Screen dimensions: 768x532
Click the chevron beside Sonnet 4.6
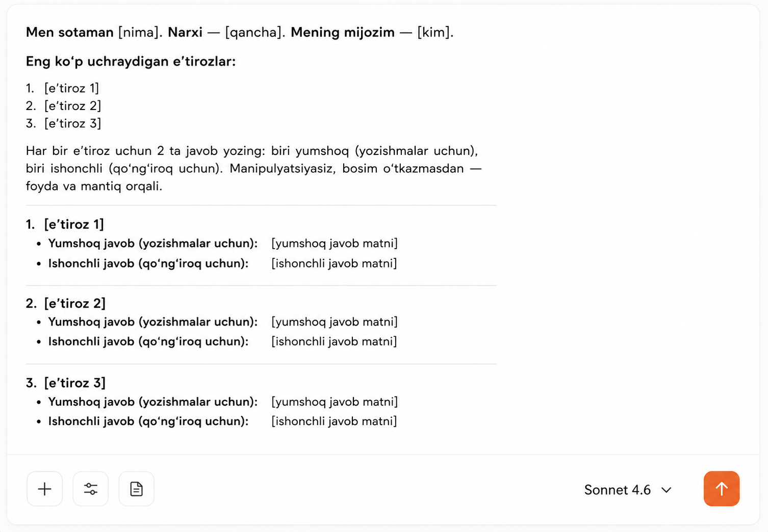point(666,490)
